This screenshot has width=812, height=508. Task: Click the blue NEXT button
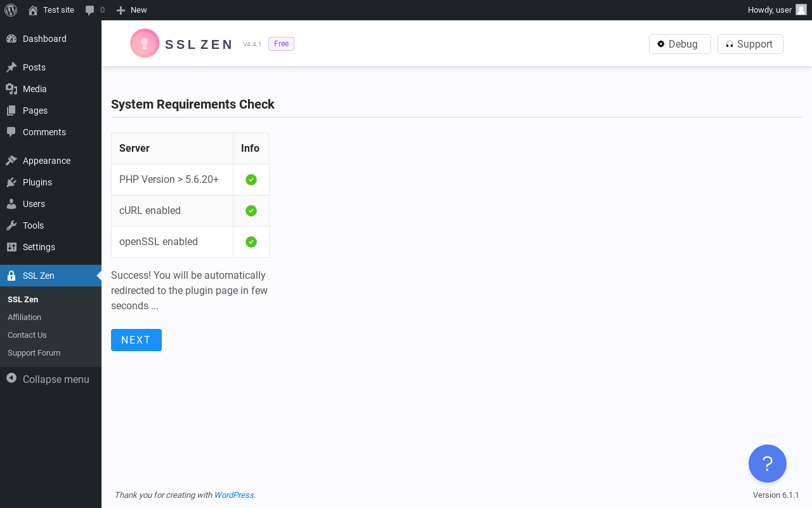click(x=136, y=340)
